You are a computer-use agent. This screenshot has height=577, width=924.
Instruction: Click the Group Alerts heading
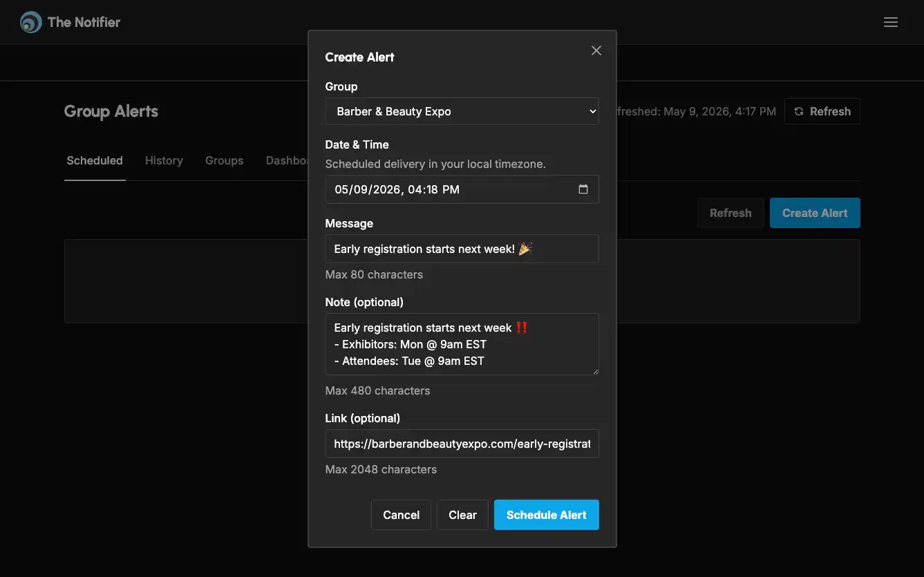coord(111,111)
